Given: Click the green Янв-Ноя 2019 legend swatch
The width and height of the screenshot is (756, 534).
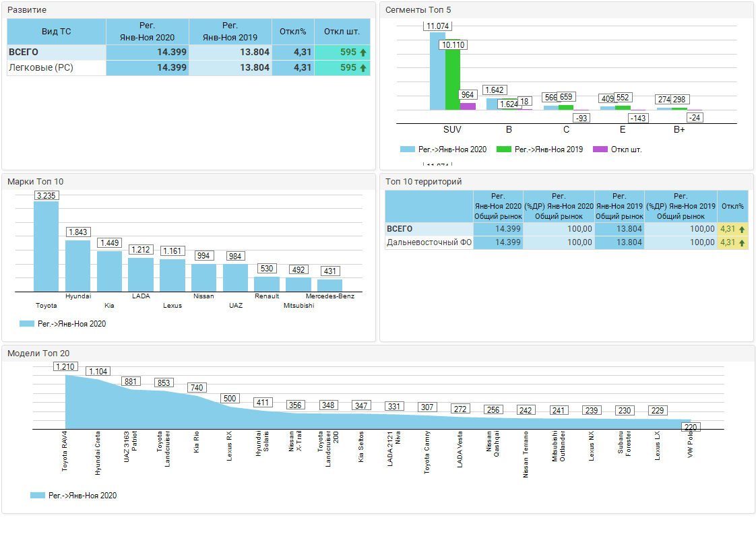Looking at the screenshot, I should coord(503,149).
